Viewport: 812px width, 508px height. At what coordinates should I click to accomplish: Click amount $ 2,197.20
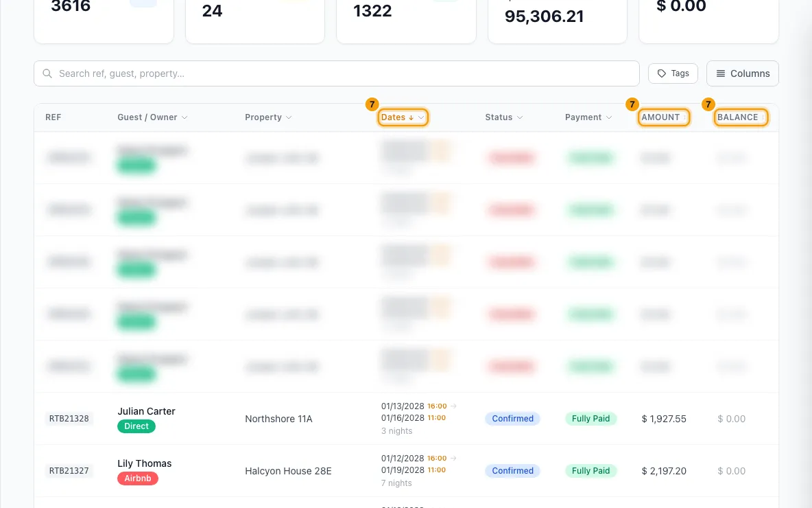tap(664, 471)
